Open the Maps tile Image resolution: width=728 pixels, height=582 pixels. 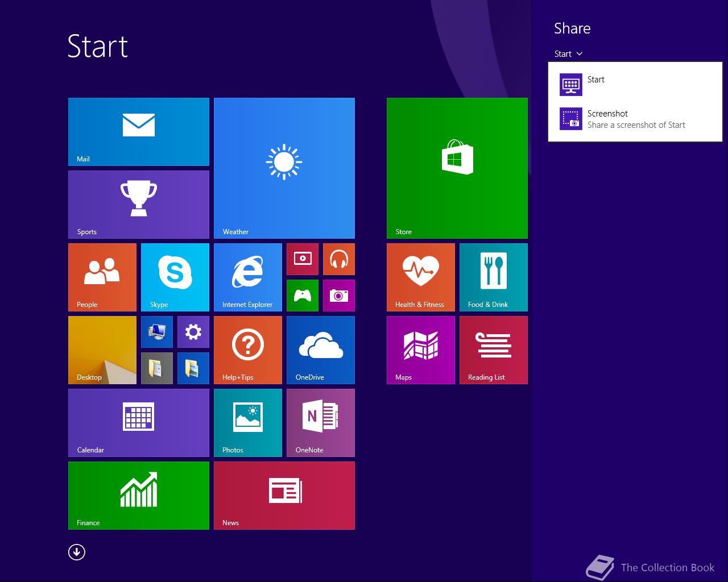tap(421, 350)
